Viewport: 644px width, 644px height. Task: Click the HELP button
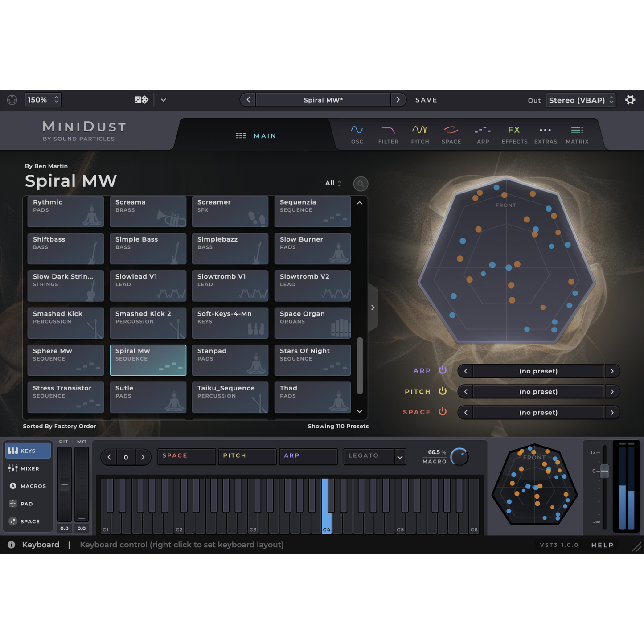(602, 545)
